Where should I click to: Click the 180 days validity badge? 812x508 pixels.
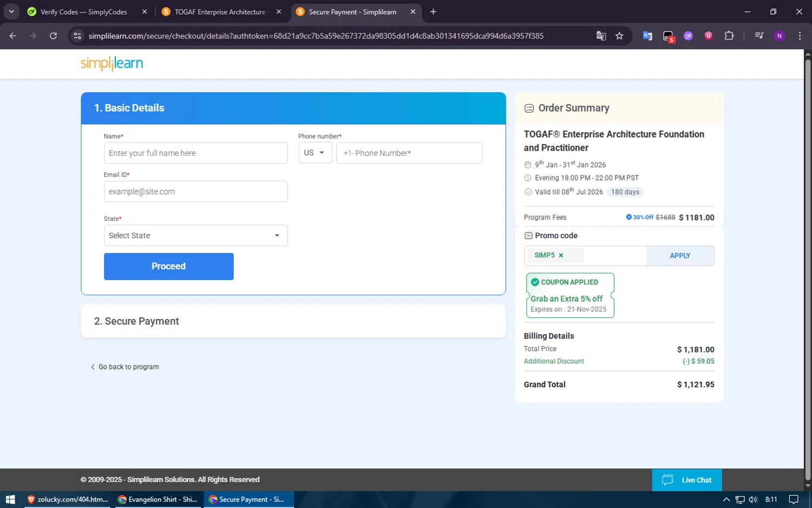pos(625,192)
